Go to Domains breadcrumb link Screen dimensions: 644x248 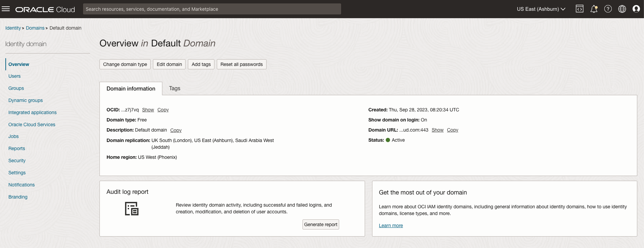pyautogui.click(x=35, y=28)
